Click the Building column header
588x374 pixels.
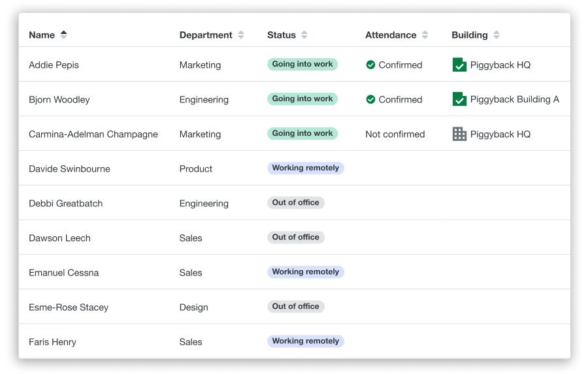click(x=470, y=35)
